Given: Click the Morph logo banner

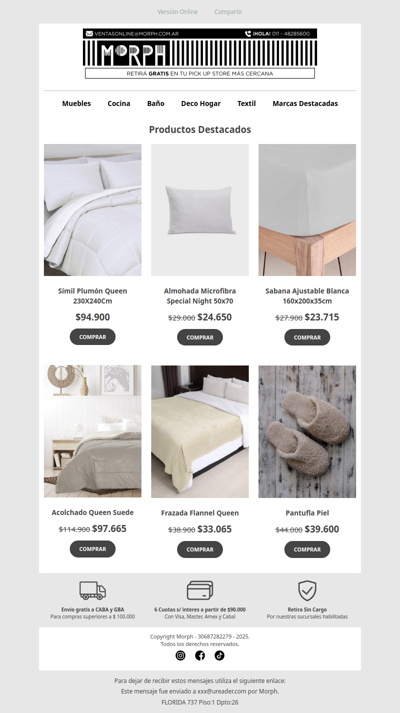Looking at the screenshot, I should [200, 54].
